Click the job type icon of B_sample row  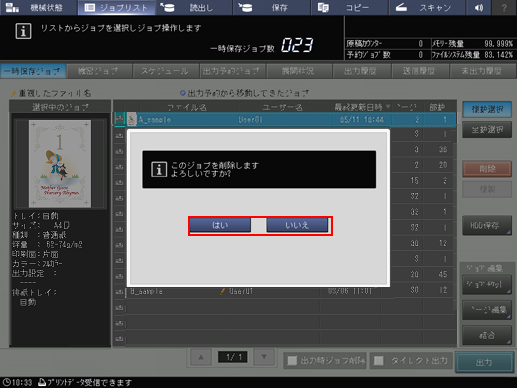(119, 292)
